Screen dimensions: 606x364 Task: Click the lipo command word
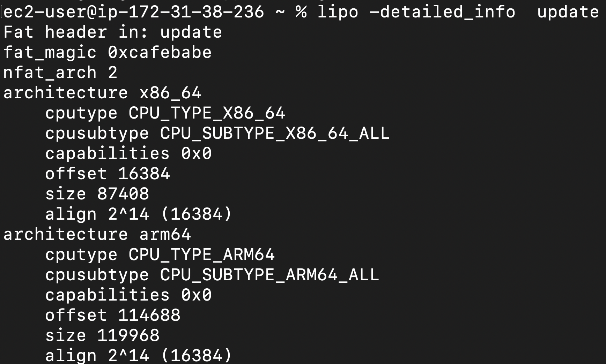[338, 12]
